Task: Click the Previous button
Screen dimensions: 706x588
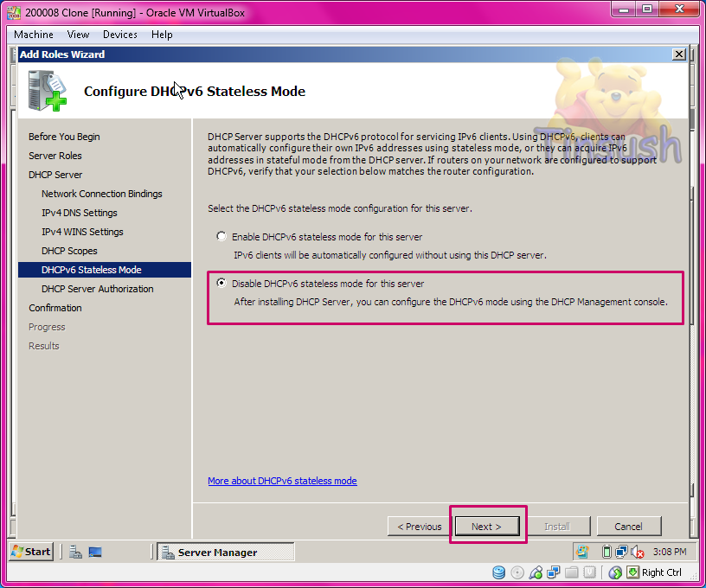Action: (x=420, y=527)
